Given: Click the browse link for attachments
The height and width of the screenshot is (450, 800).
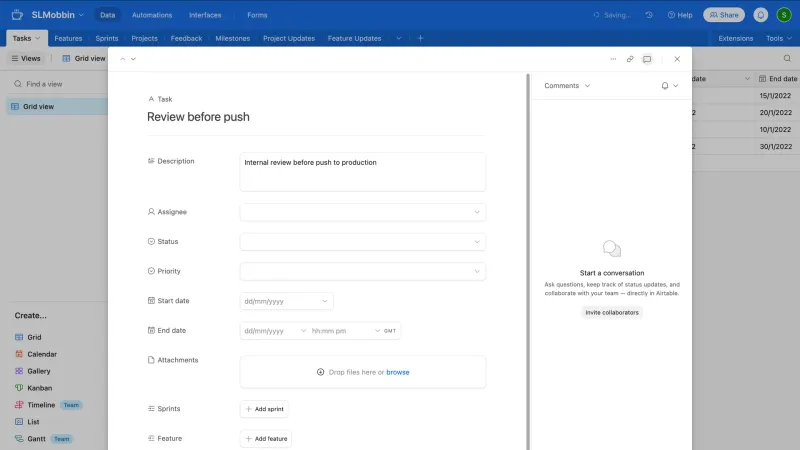Looking at the screenshot, I should coord(397,372).
